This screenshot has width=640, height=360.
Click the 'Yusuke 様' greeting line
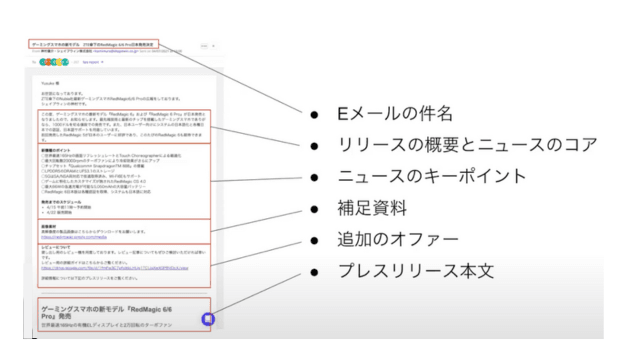point(50,83)
